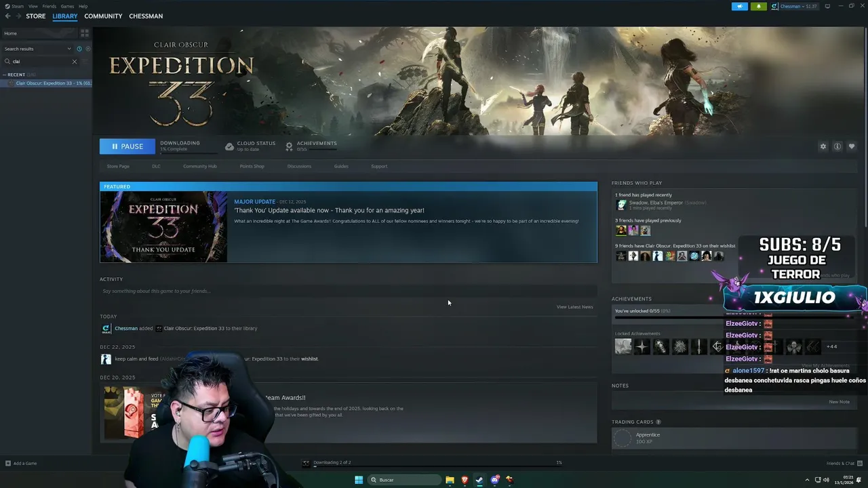Open the View menu
This screenshot has width=868, height=488.
pyautogui.click(x=33, y=6)
